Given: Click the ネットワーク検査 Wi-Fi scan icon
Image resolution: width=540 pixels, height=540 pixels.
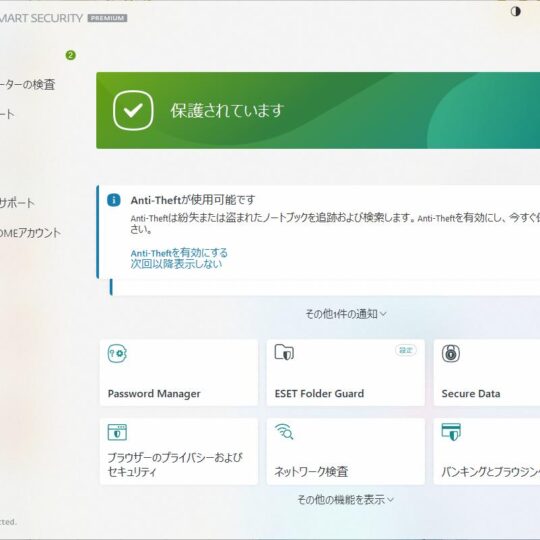Looking at the screenshot, I should tap(284, 432).
